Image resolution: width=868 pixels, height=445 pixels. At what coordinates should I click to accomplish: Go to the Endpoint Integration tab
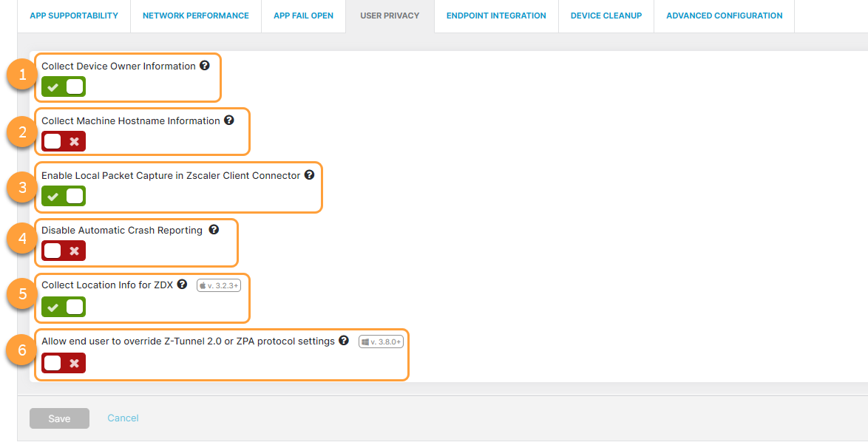495,15
